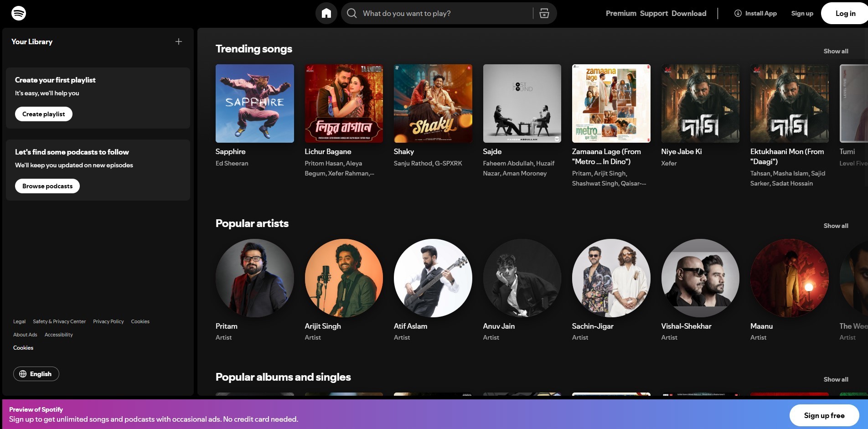Image resolution: width=868 pixels, height=429 pixels.
Task: Click the Sanju Rathod artist link
Action: point(412,163)
